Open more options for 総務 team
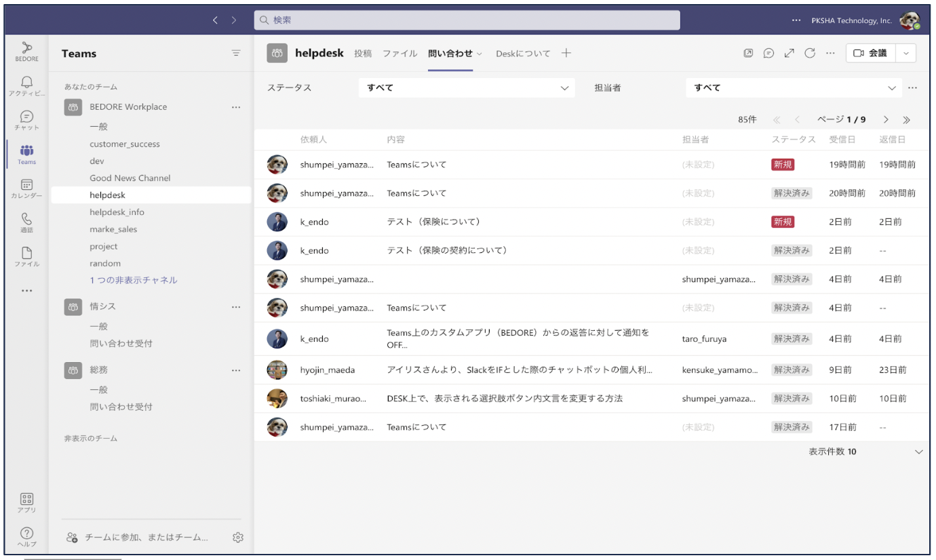Viewport: 936px width, 560px height. 236,371
